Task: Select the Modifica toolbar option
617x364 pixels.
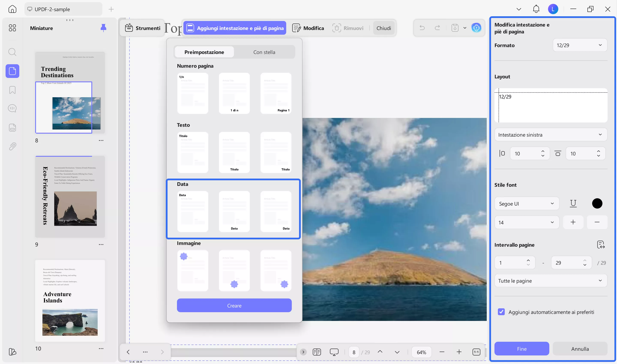Action: pos(308,28)
